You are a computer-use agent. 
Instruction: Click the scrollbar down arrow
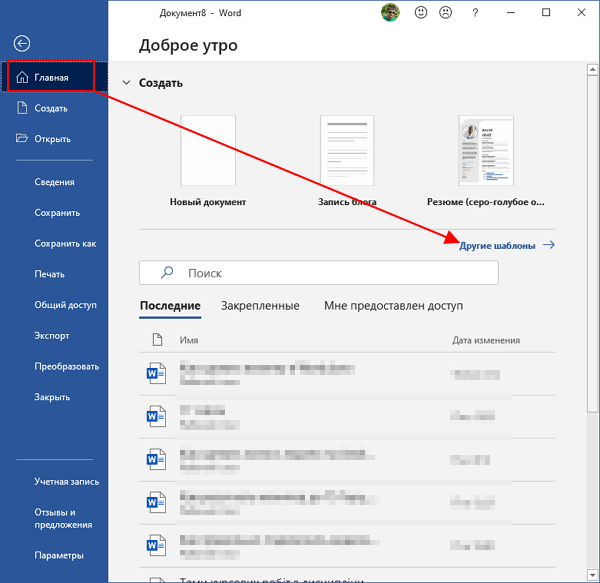592,575
